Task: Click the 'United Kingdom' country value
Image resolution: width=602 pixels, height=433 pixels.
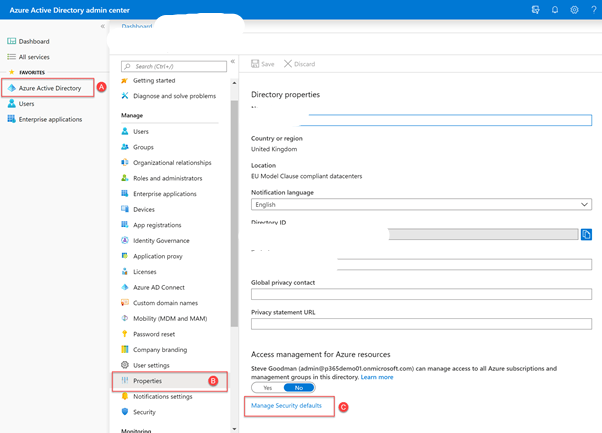Action: pos(274,149)
